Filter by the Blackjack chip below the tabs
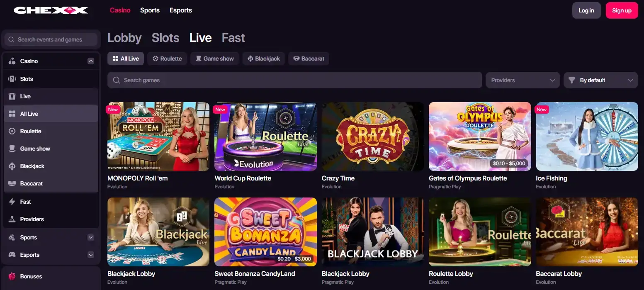 click(264, 58)
